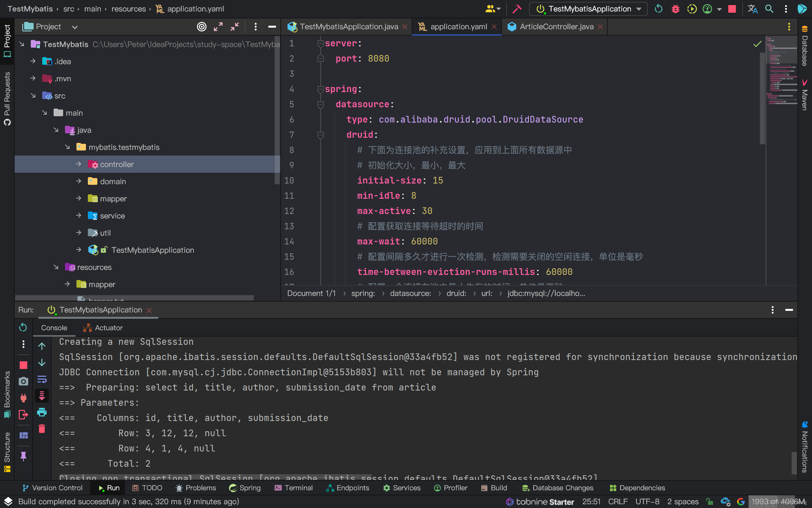Open Endpoints tool window
Viewport: 812px width, 508px height.
348,488
